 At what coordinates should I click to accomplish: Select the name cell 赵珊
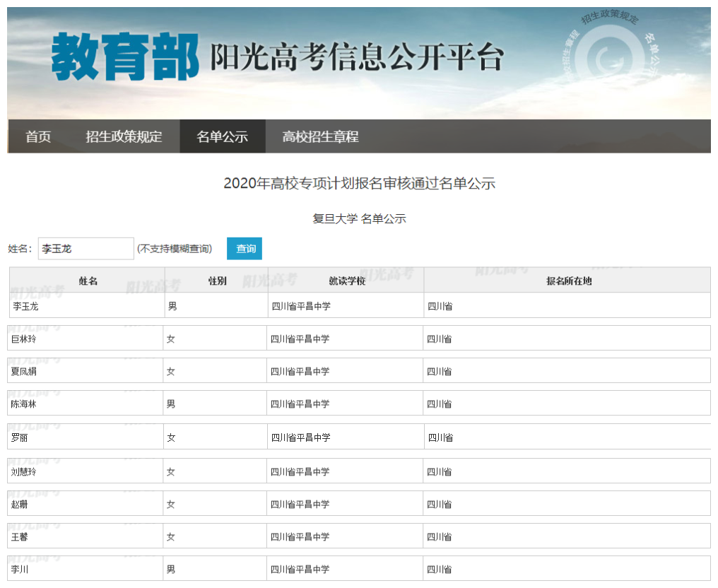point(86,504)
